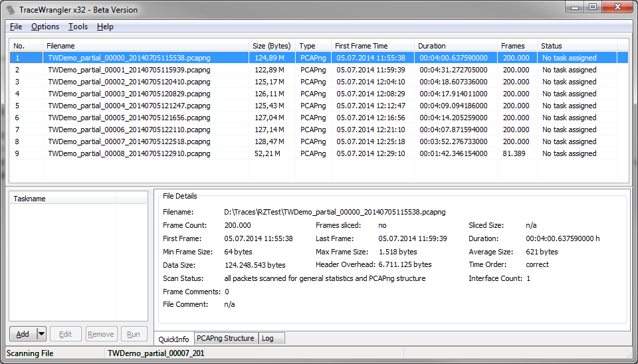Screen dimensions: 638x364
Task: Sort by the Frames column header
Action: (x=517, y=46)
